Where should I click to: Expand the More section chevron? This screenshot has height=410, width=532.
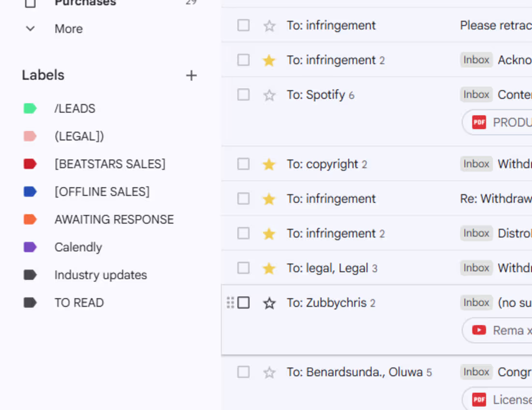(30, 29)
